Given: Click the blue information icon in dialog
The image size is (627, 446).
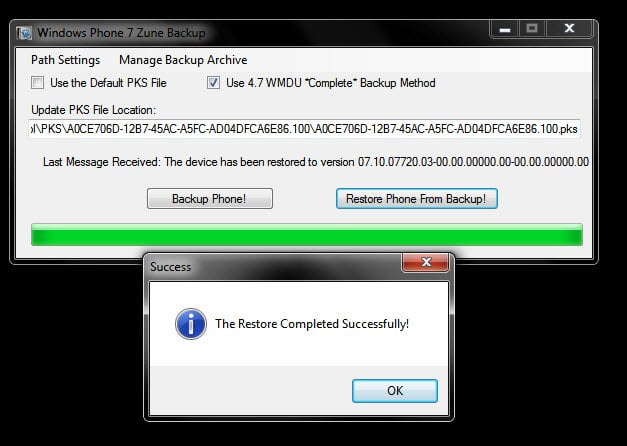Looking at the screenshot, I should pyautogui.click(x=191, y=324).
